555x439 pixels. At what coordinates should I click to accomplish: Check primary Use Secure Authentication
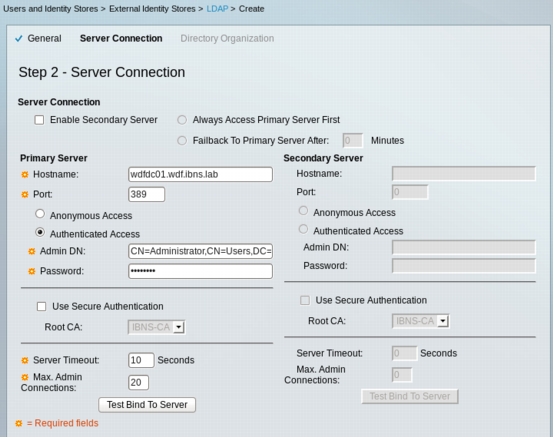[x=41, y=306]
